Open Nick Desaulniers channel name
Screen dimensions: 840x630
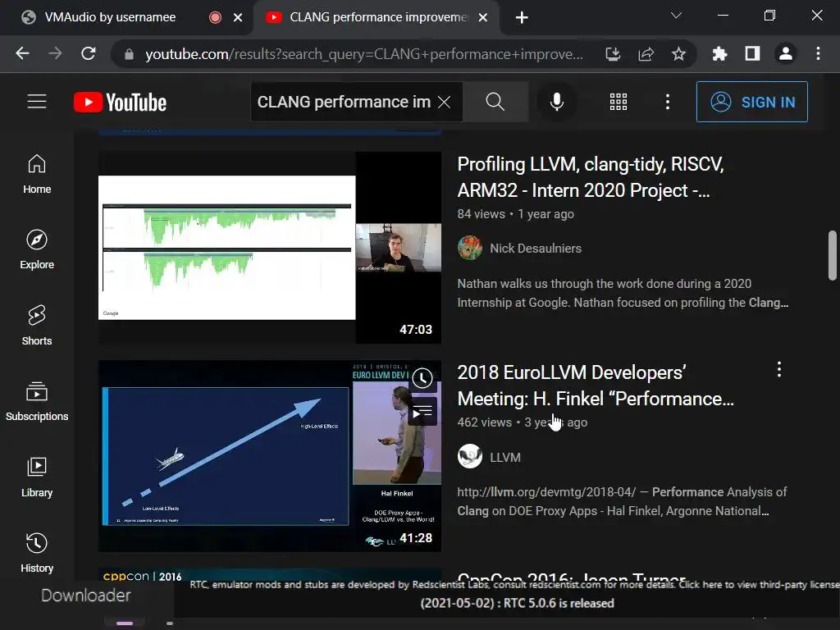click(536, 248)
